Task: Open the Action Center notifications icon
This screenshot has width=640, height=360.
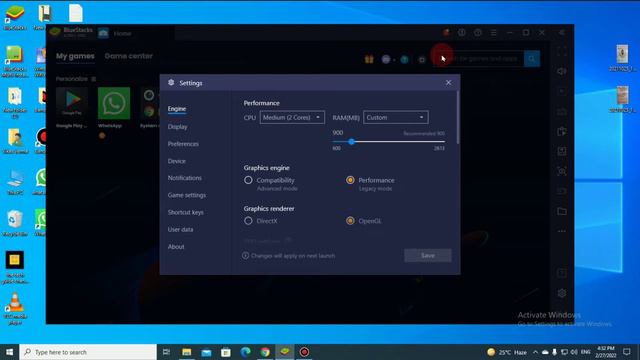Action: pos(627,352)
